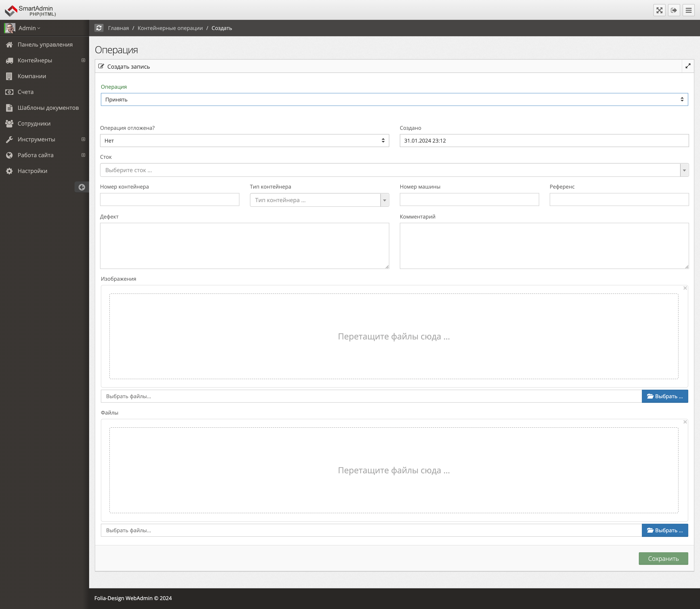The width and height of the screenshot is (700, 609).
Task: Collapse sidebar with the arrow circle icon
Action: pos(82,187)
